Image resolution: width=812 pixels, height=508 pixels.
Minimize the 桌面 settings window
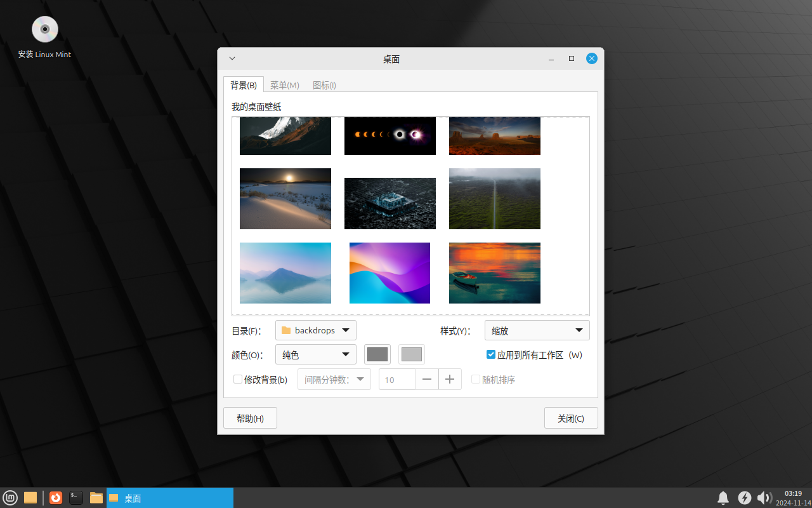point(551,59)
